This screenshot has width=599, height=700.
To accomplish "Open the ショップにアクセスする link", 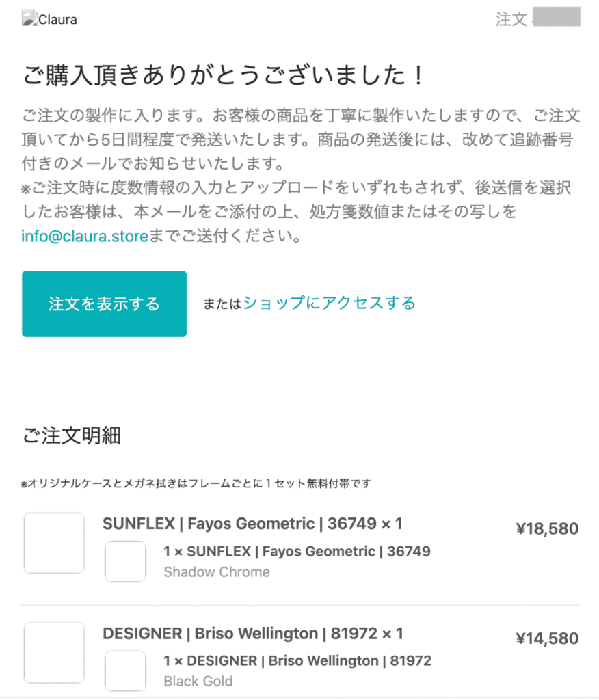I will coord(329,303).
